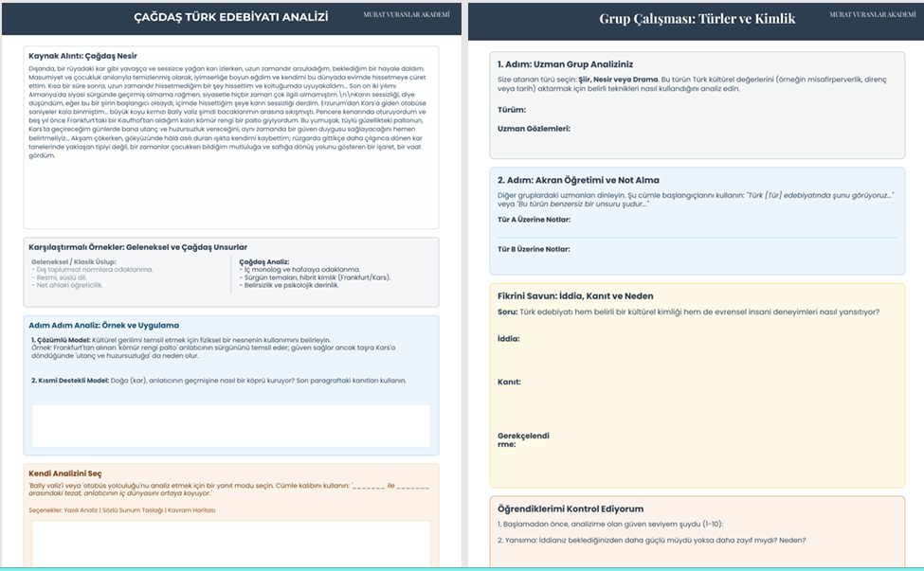
Task: Click the answer box under 'Kısmi Destekli Model'
Action: (231, 425)
